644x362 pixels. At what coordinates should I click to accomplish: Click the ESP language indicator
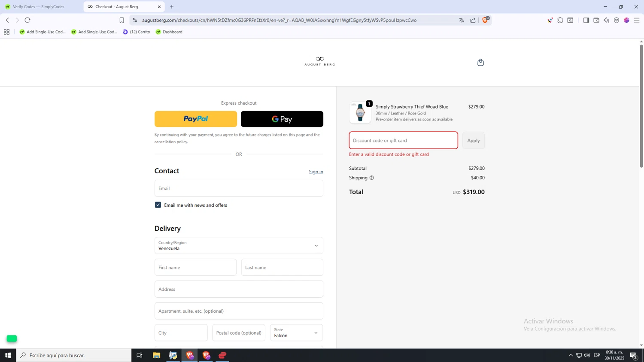click(597, 355)
